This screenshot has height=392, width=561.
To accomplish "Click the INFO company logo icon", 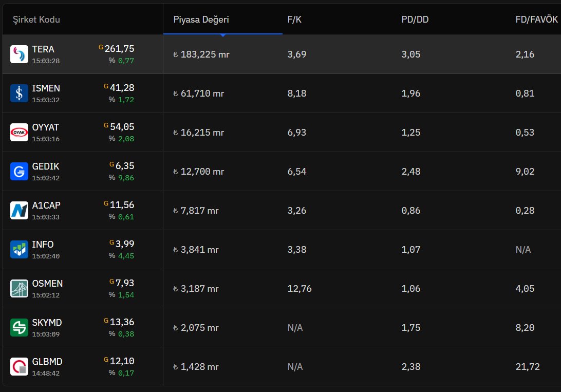I will click(x=19, y=249).
